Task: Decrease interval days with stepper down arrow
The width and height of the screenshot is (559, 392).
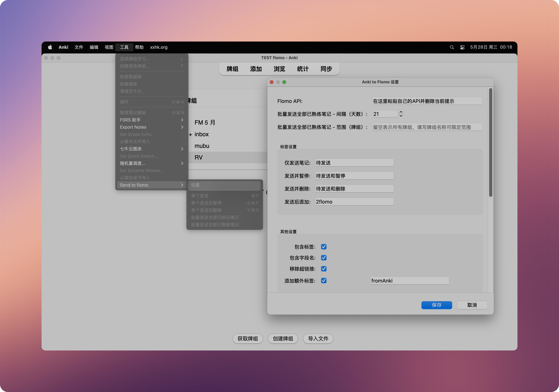Action: [x=401, y=116]
